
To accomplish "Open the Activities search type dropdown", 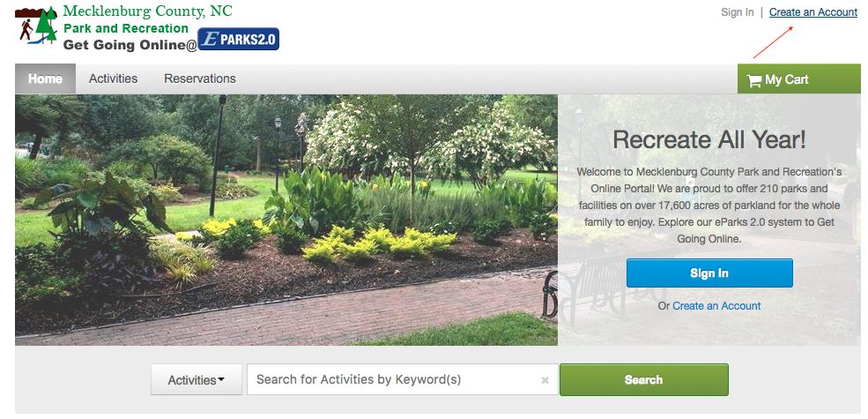I will coord(197,379).
